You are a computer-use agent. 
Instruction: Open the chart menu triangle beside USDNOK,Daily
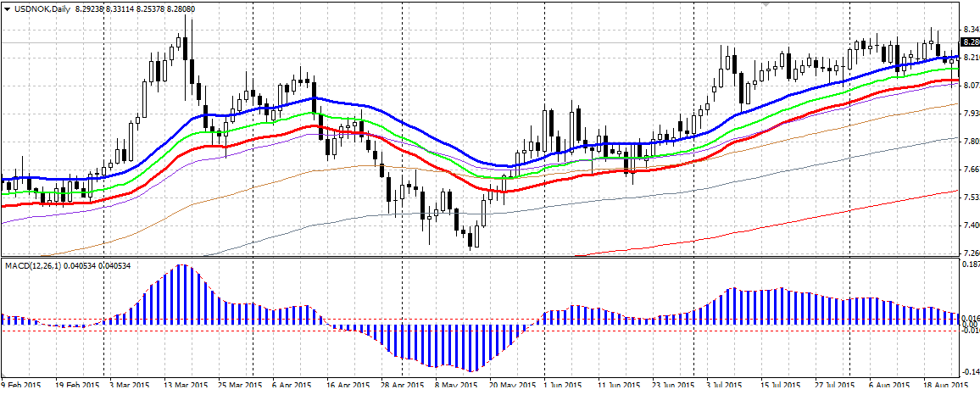click(x=8, y=8)
